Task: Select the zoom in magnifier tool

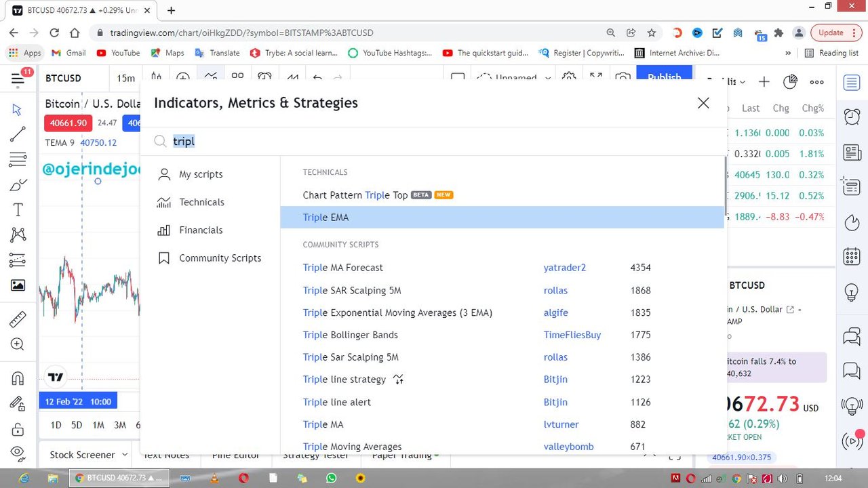Action: (x=18, y=344)
